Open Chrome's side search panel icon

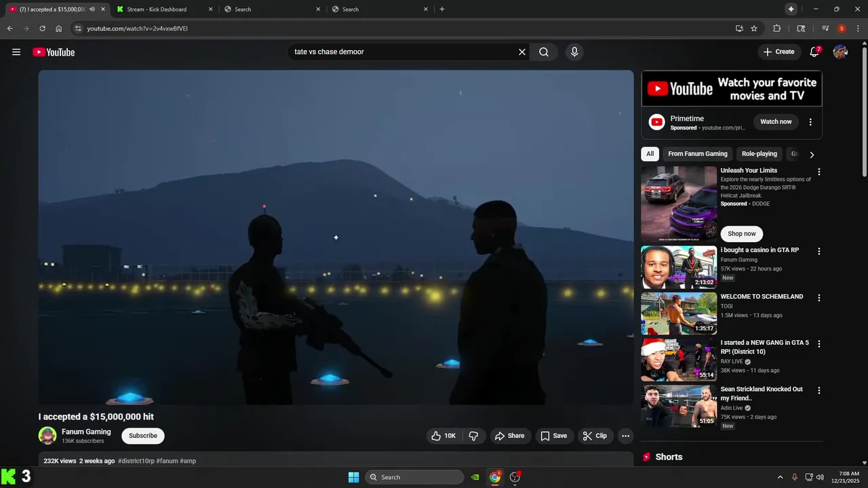pos(801,28)
